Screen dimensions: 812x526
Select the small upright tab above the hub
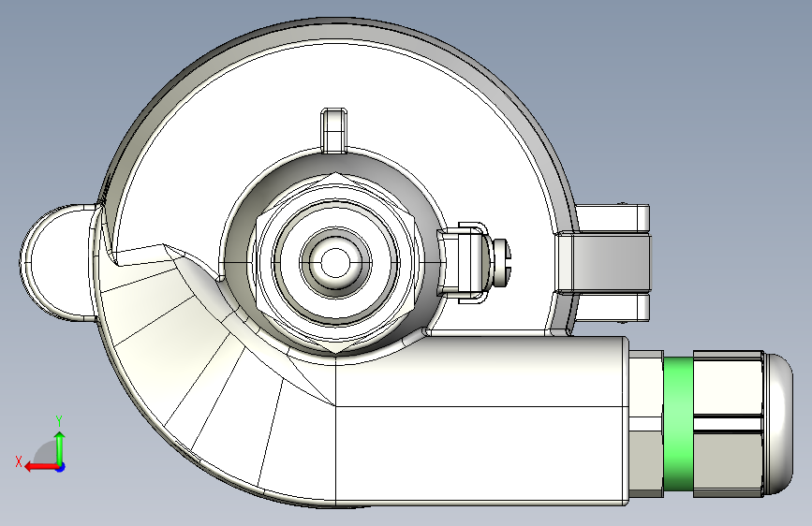pos(334,131)
